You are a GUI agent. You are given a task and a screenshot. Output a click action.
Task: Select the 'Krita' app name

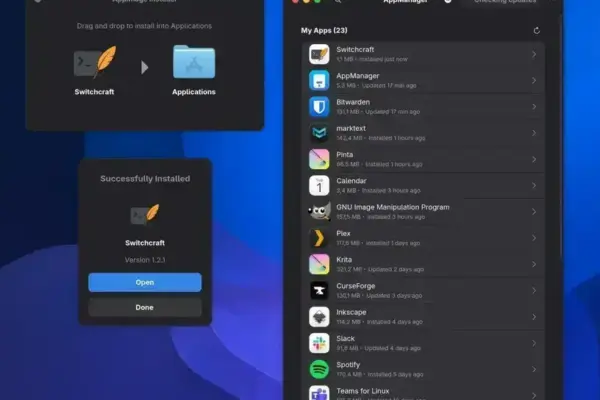344,260
